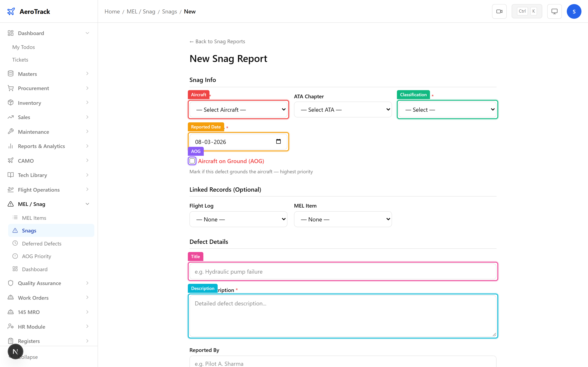The image size is (588, 367).
Task: Collapse the MEL / Snag section chevron
Action: click(87, 204)
